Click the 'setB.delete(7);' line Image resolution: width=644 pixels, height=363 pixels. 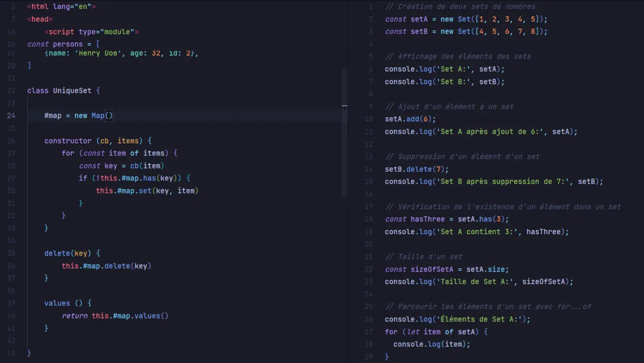tap(417, 169)
